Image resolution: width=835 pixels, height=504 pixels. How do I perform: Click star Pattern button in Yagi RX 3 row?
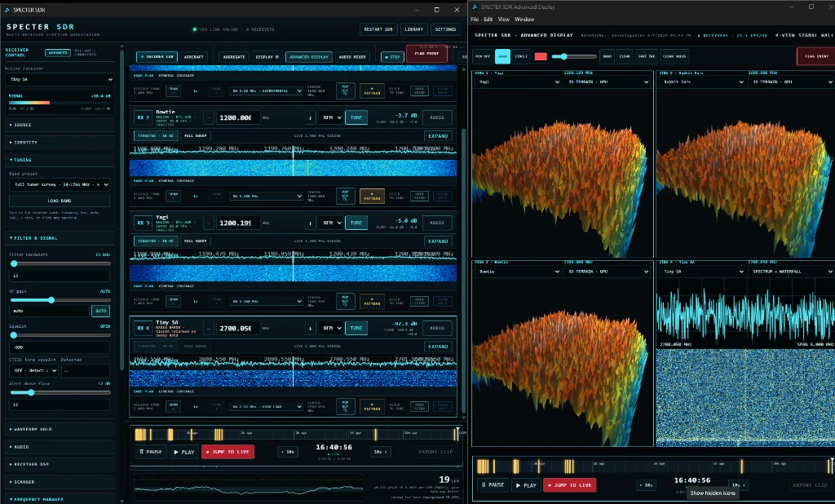(372, 302)
